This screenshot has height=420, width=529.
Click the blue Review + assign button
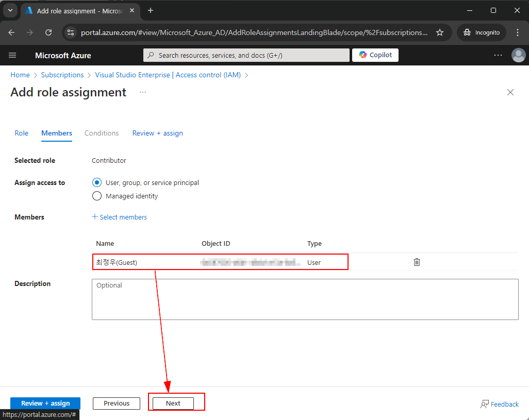pyautogui.click(x=45, y=403)
